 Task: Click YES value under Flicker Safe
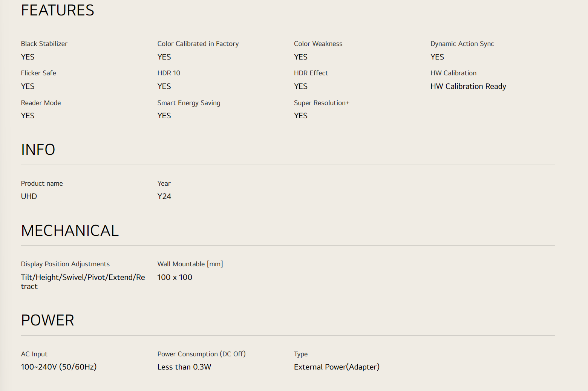point(28,86)
